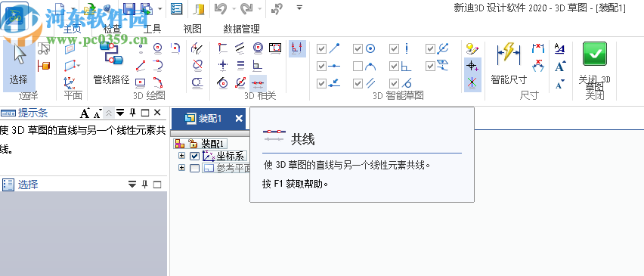Increase dimension text size with large A
This screenshot has height=276, width=644.
(x=560, y=66)
